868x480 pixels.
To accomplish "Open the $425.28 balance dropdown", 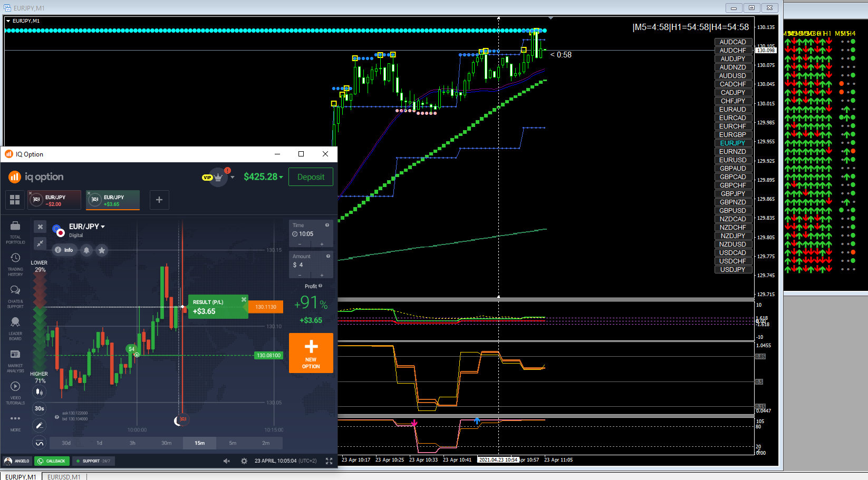I will 263,177.
